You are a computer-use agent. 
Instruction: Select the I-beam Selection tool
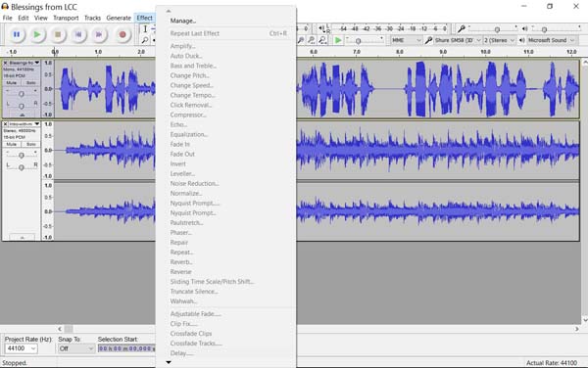145,28
